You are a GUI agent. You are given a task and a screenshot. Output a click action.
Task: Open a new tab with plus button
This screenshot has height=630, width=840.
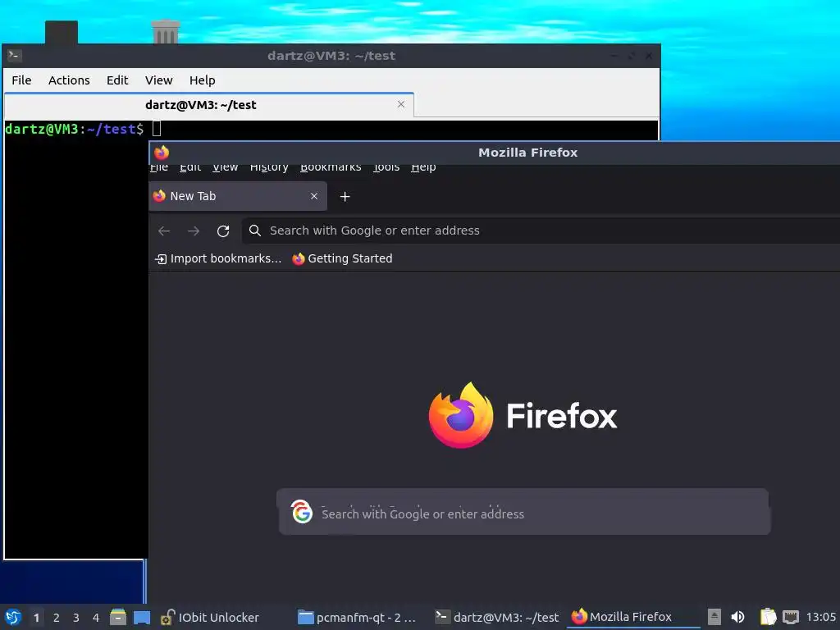click(345, 197)
